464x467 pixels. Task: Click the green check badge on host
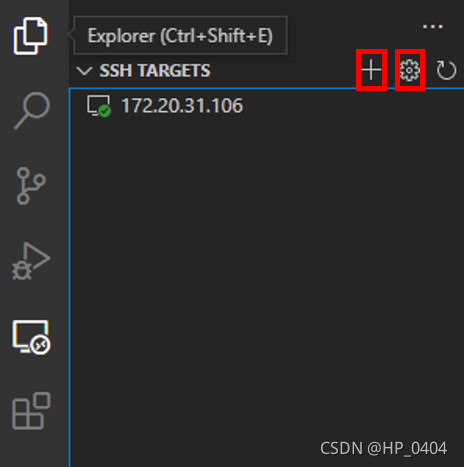click(105, 111)
